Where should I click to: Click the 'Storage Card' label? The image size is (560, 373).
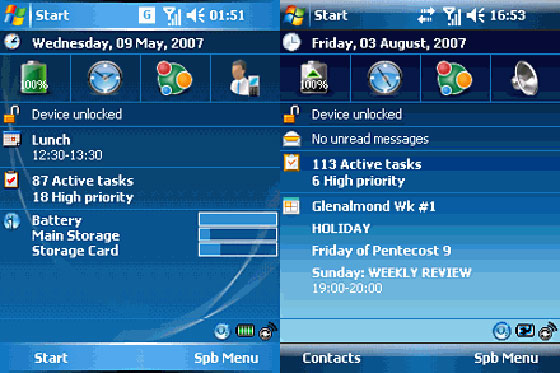point(75,251)
